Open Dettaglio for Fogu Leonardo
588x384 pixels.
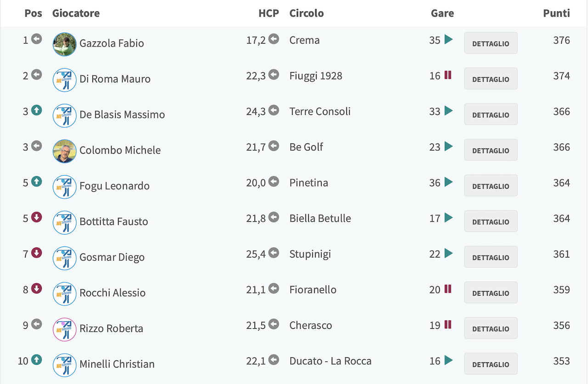tap(491, 186)
